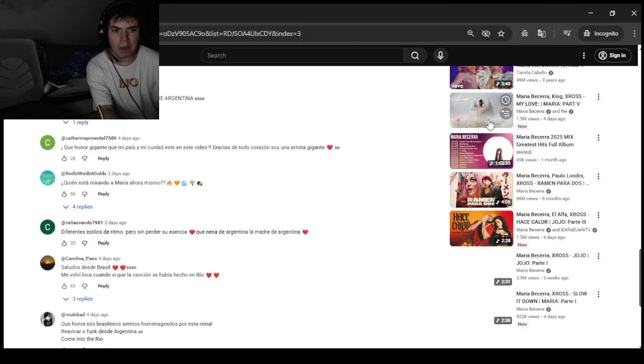Expand 3 replies under Carolina_Paes
Image resolution: width=644 pixels, height=364 pixels.
coord(77,299)
